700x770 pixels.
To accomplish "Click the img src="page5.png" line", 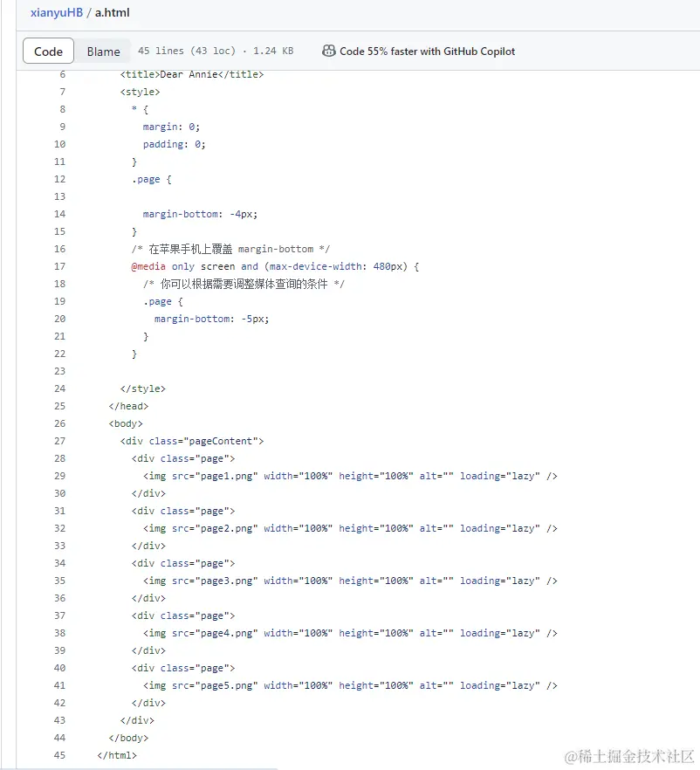I will pyautogui.click(x=350, y=685).
